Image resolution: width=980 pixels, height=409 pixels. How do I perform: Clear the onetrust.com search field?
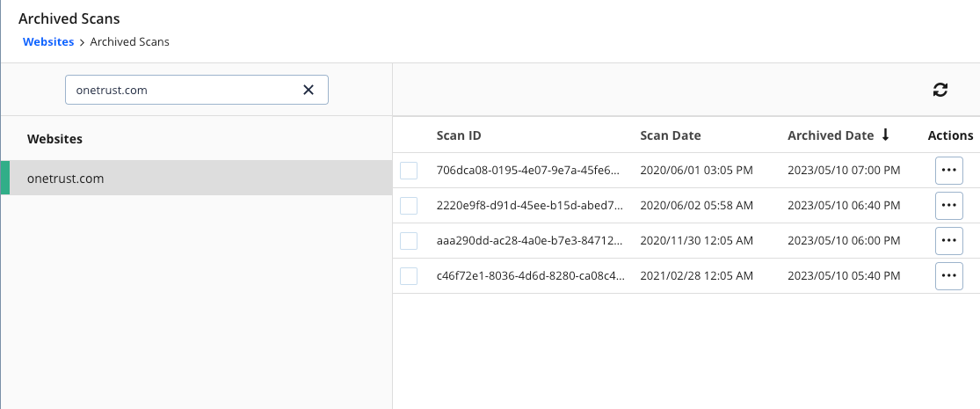point(309,90)
